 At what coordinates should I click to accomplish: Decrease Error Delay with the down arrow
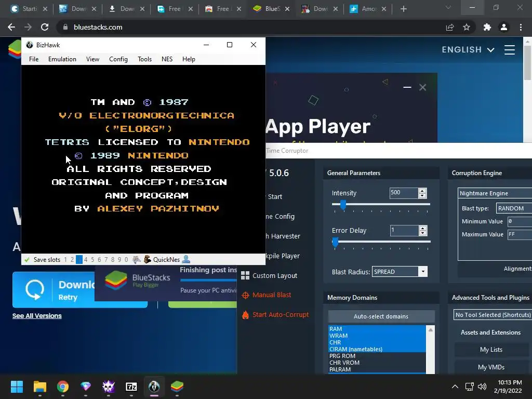pyautogui.click(x=423, y=233)
